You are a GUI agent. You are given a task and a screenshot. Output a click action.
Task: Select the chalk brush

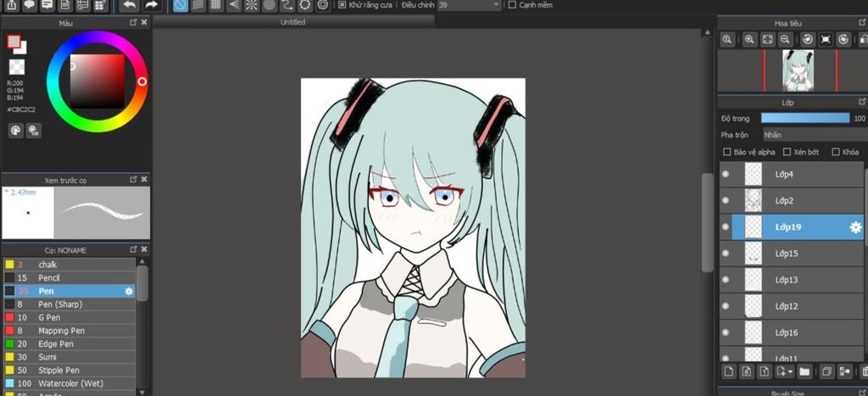[x=69, y=265]
